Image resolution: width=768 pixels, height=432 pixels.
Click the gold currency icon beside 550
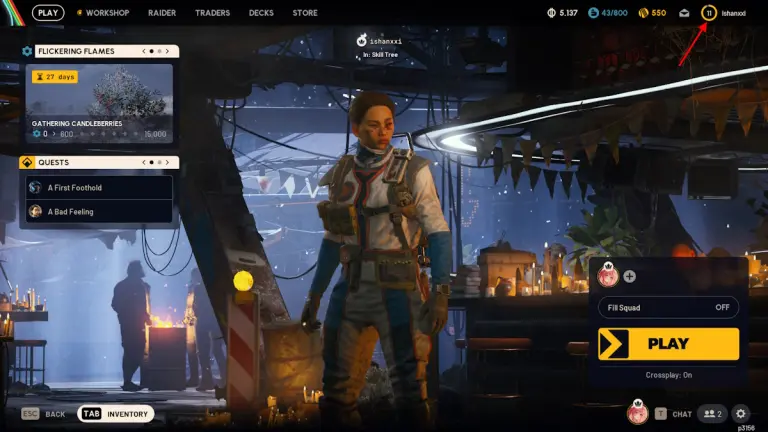coord(644,13)
